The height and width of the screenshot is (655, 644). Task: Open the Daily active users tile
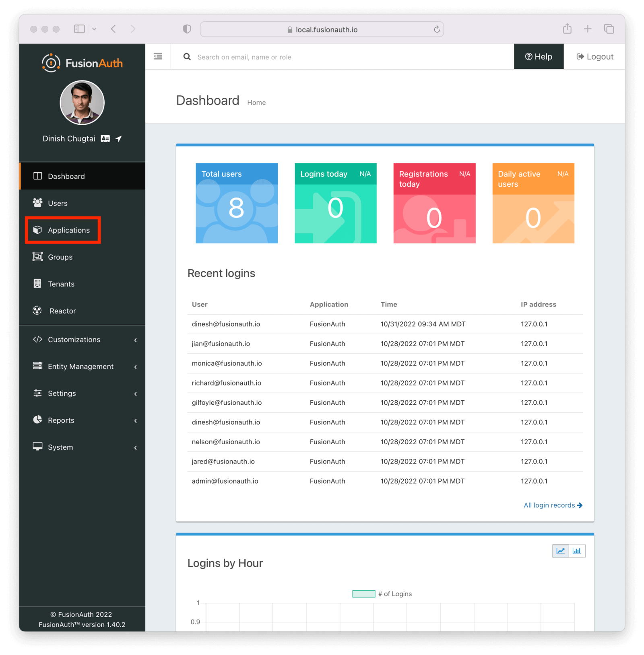pyautogui.click(x=533, y=203)
